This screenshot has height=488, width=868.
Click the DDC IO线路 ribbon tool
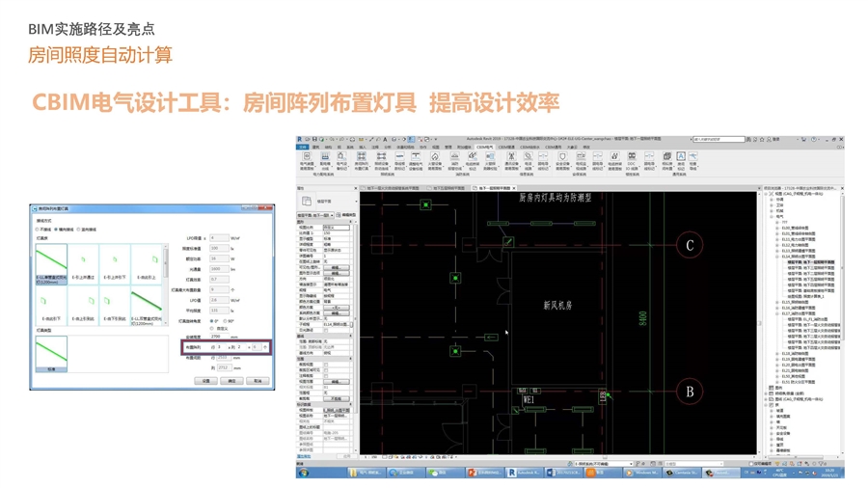632,160
